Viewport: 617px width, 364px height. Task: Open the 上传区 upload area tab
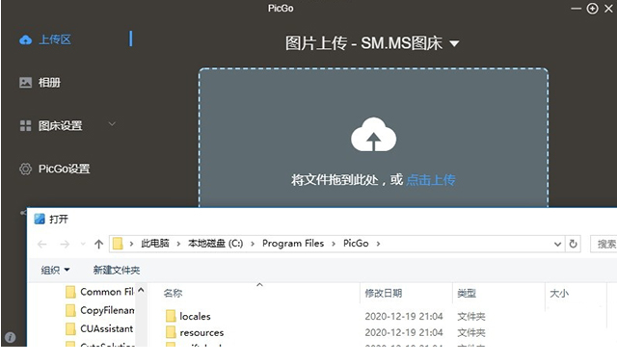[x=55, y=39]
